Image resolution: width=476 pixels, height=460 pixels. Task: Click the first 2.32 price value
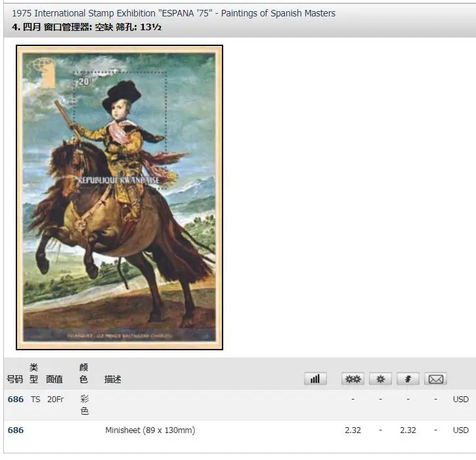coord(353,430)
